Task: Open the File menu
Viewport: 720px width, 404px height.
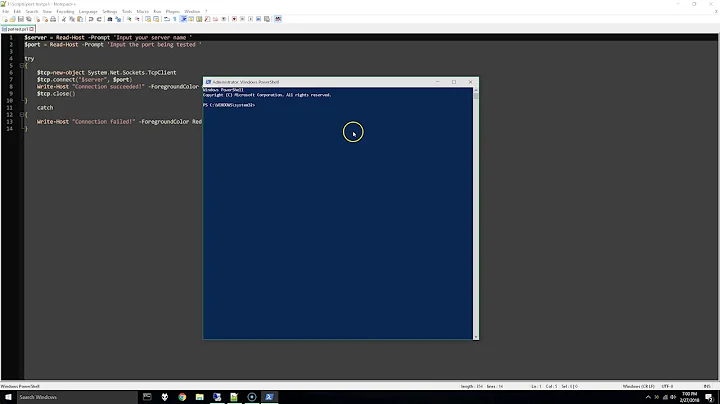Action: tap(6, 11)
